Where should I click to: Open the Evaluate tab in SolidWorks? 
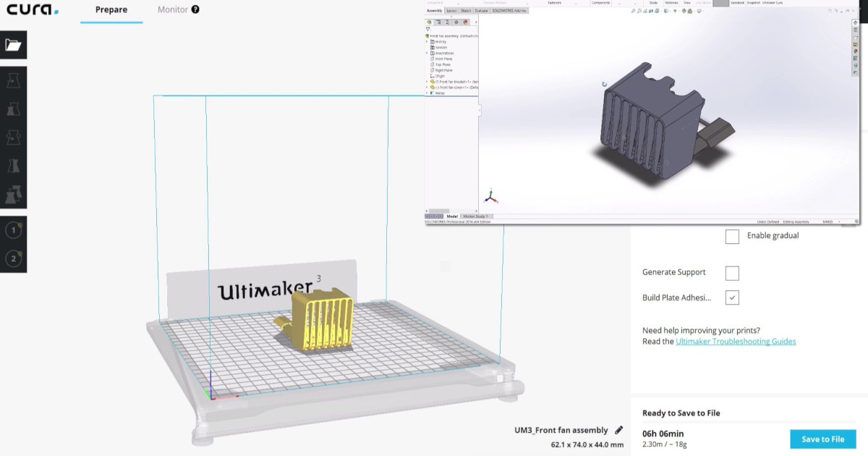[481, 11]
